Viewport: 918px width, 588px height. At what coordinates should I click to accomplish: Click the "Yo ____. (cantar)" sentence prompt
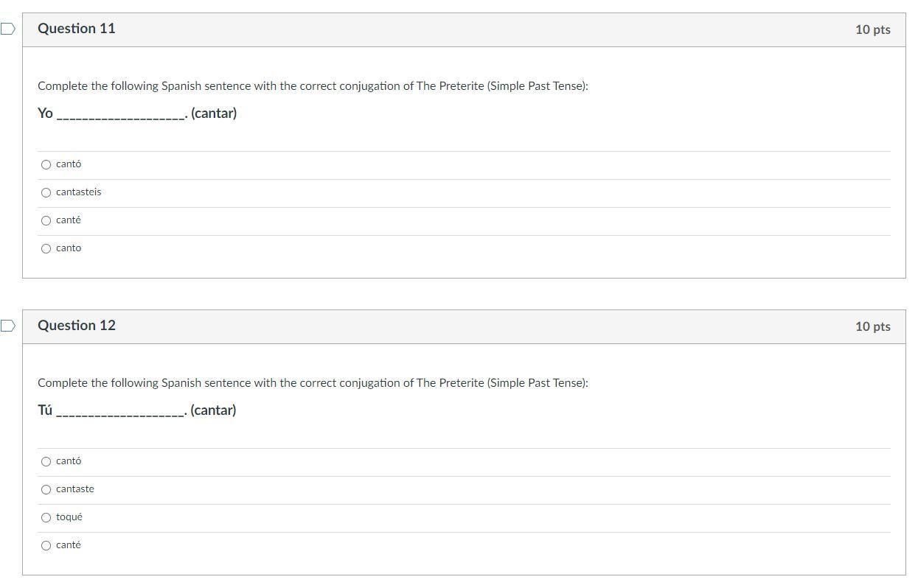137,113
